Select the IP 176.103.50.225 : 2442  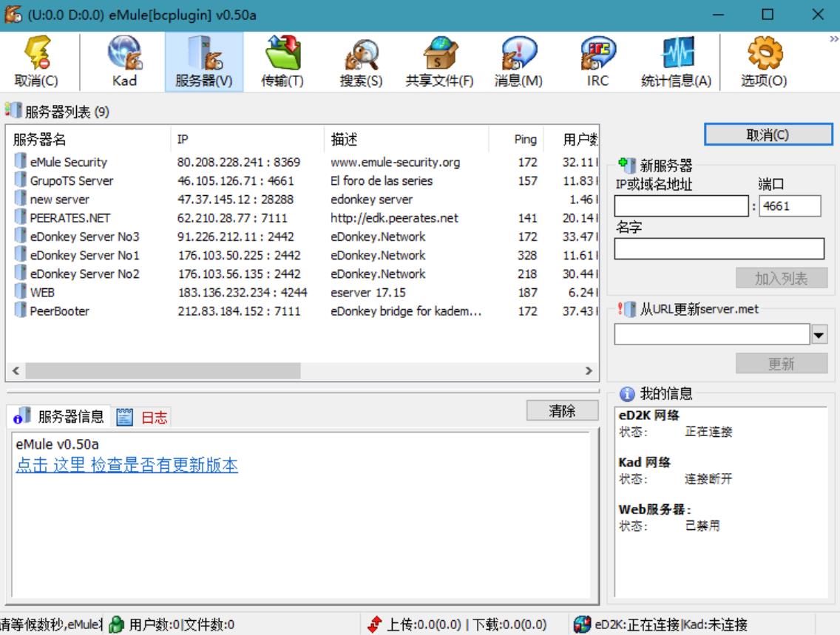coord(240,255)
